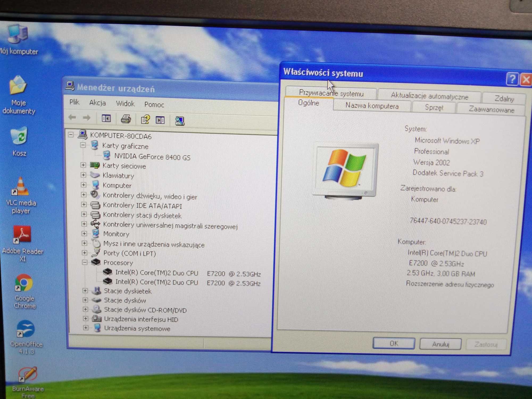Select the Ogólne tab

[x=309, y=103]
